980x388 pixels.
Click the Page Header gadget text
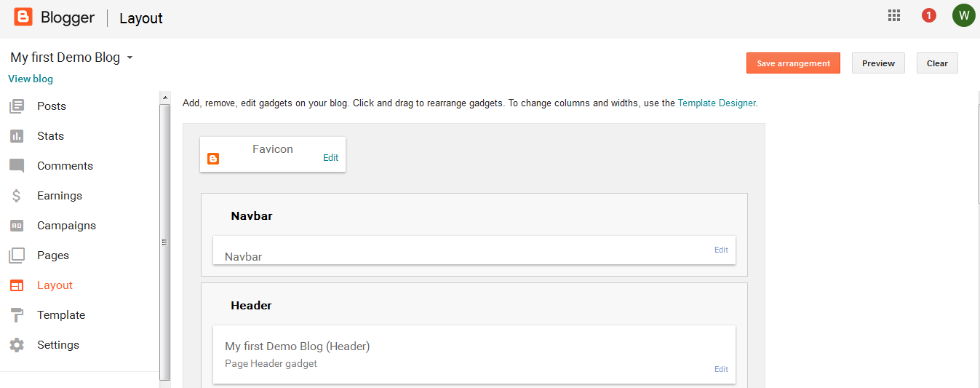(271, 363)
